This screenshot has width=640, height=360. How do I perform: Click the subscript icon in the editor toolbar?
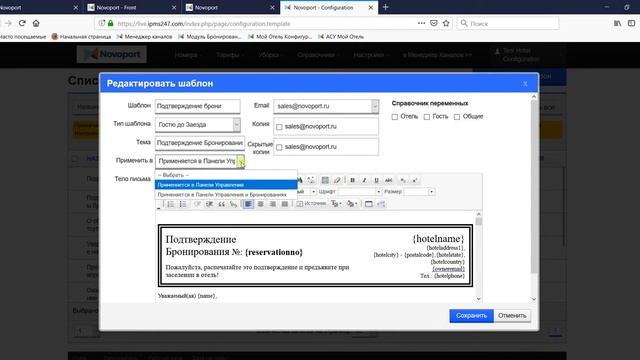tap(403, 180)
